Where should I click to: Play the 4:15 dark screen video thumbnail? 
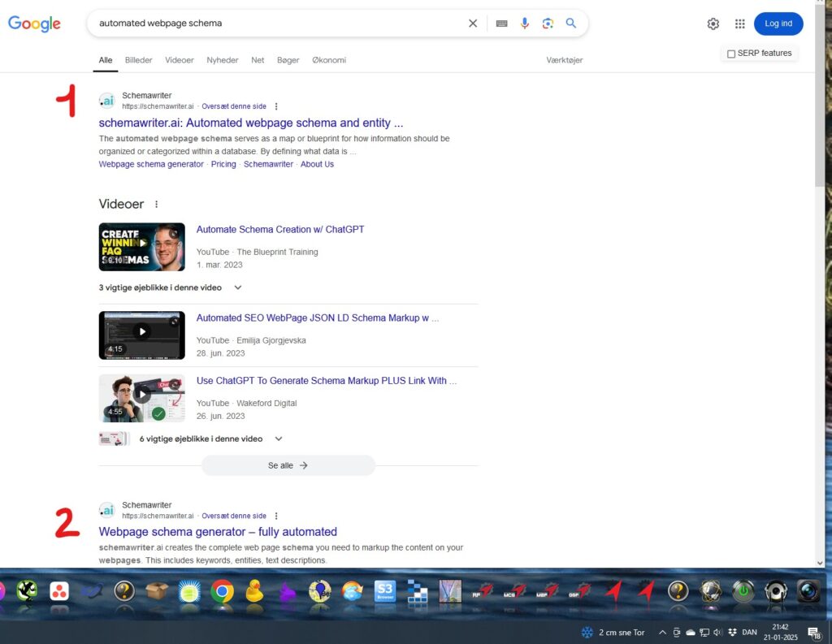pos(141,335)
